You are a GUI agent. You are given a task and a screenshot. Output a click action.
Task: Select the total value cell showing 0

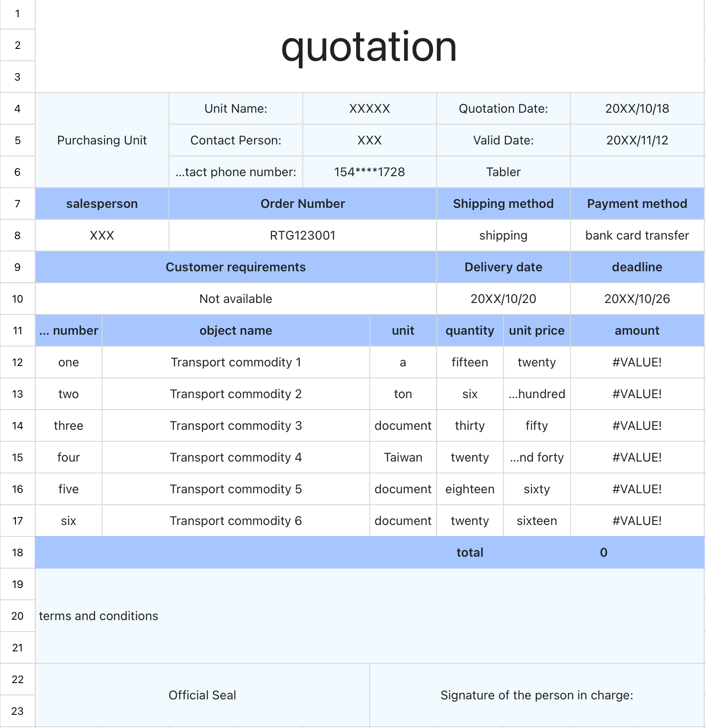(604, 552)
